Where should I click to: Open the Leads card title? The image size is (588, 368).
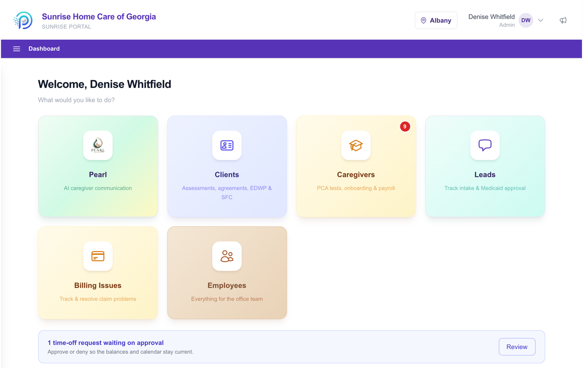pyautogui.click(x=485, y=175)
